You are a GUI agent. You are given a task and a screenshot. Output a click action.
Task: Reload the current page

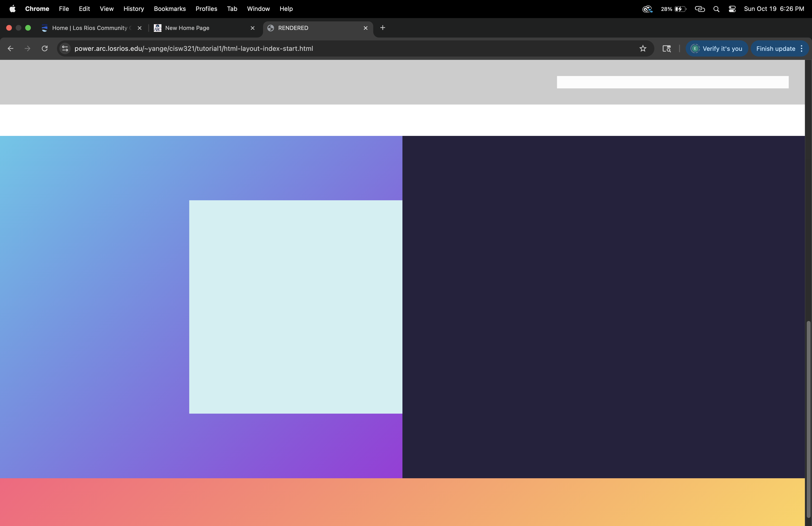point(45,48)
